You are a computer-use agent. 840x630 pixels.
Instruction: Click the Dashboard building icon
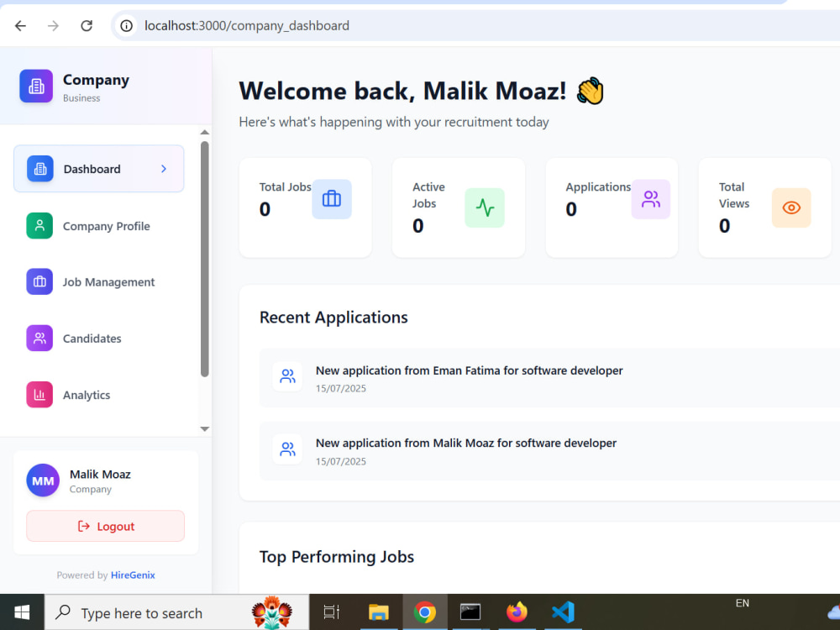click(40, 169)
